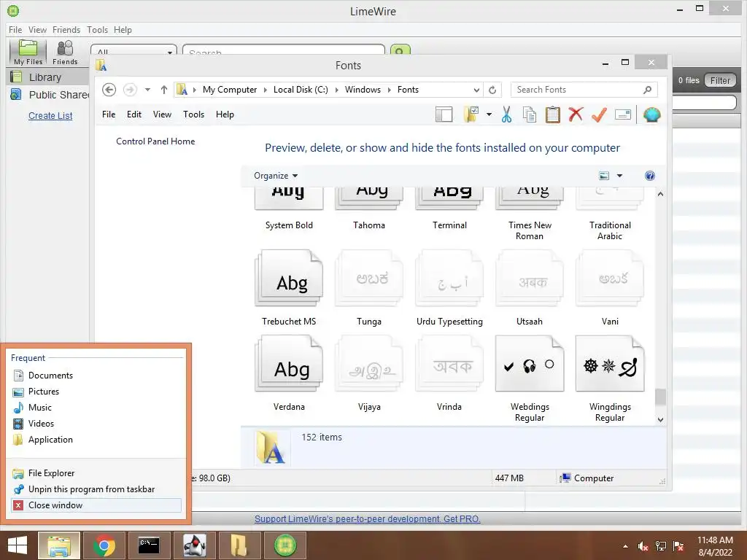Click in the Search Fonts field
This screenshot has width=747, height=560.
tap(584, 90)
